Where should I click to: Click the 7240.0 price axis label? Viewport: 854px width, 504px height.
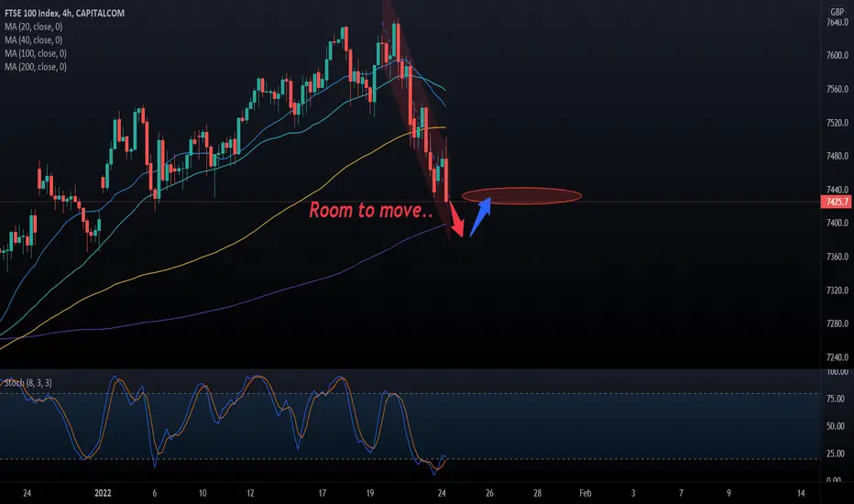pyautogui.click(x=838, y=357)
